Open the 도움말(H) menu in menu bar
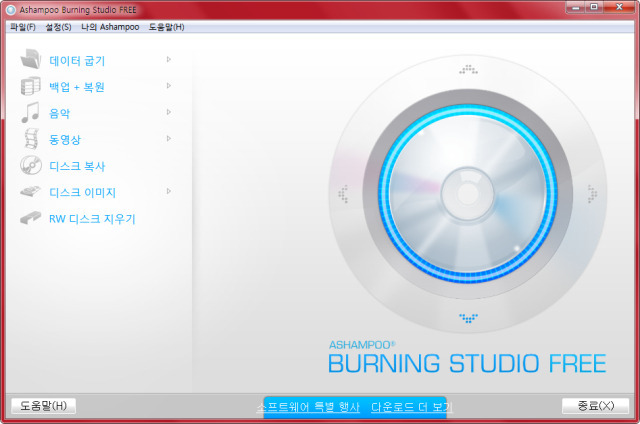The width and height of the screenshot is (640, 424). pos(166,27)
